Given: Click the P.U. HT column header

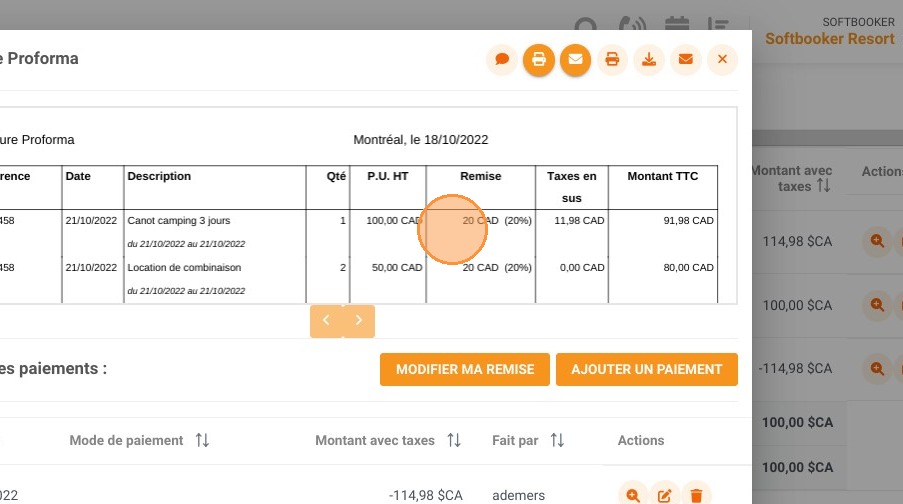Looking at the screenshot, I should pyautogui.click(x=388, y=176).
